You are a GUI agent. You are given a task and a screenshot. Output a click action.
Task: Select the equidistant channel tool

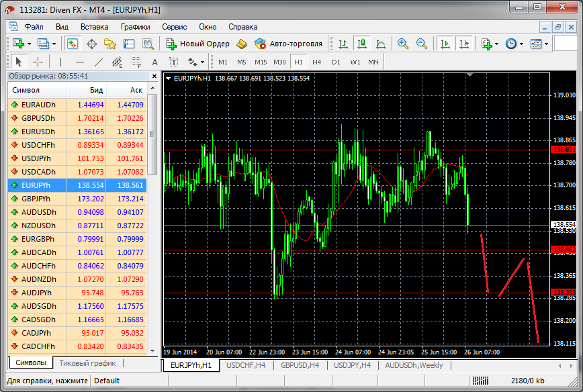tap(117, 62)
